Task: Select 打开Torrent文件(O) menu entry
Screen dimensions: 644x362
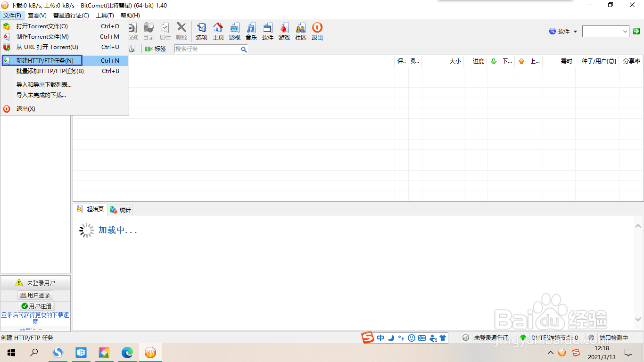Action: click(x=65, y=26)
